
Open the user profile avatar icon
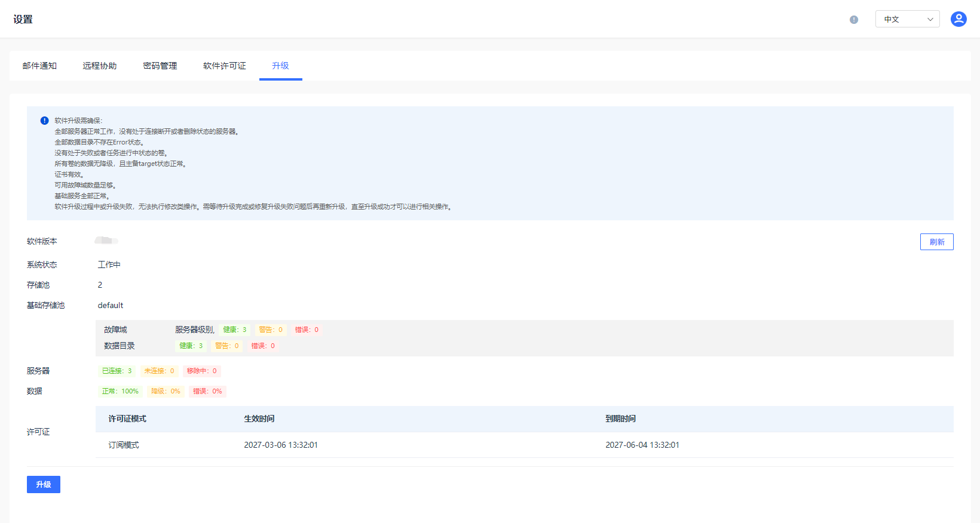tap(958, 19)
